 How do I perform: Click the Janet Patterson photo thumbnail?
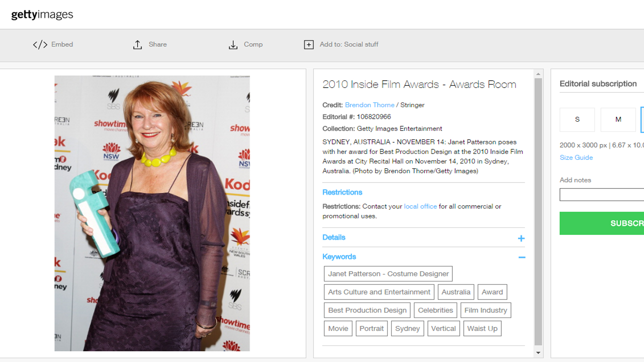pyautogui.click(x=152, y=213)
